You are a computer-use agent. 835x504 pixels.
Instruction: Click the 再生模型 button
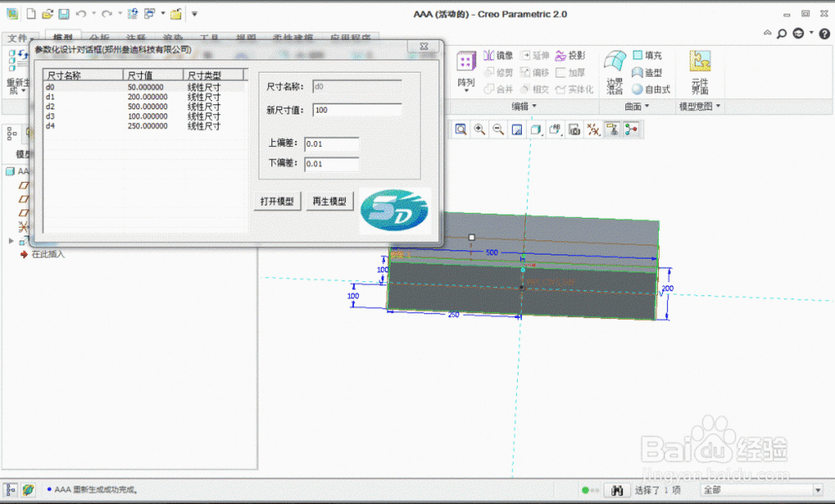329,201
